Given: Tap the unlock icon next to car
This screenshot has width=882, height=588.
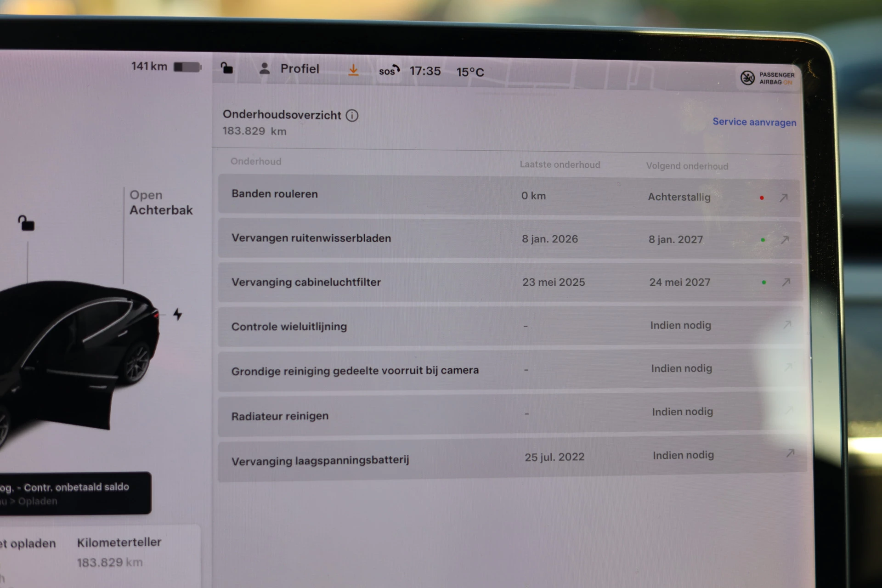Looking at the screenshot, I should (26, 223).
